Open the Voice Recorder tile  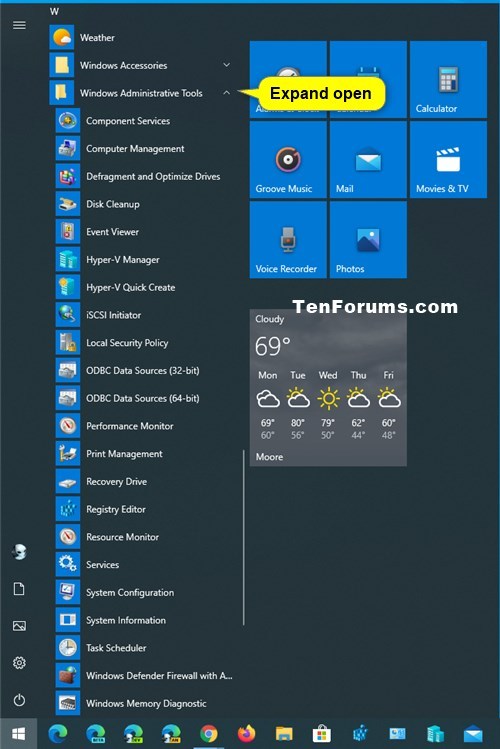(x=288, y=240)
